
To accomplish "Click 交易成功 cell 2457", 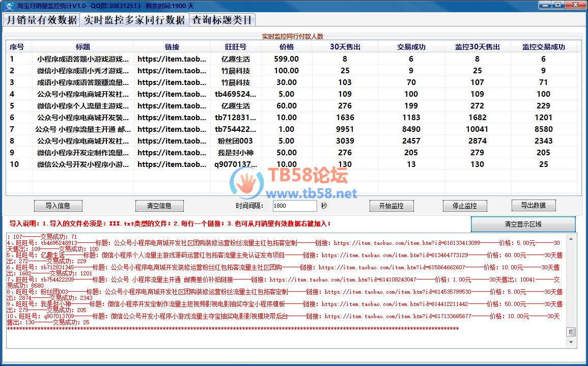I will pyautogui.click(x=411, y=141).
